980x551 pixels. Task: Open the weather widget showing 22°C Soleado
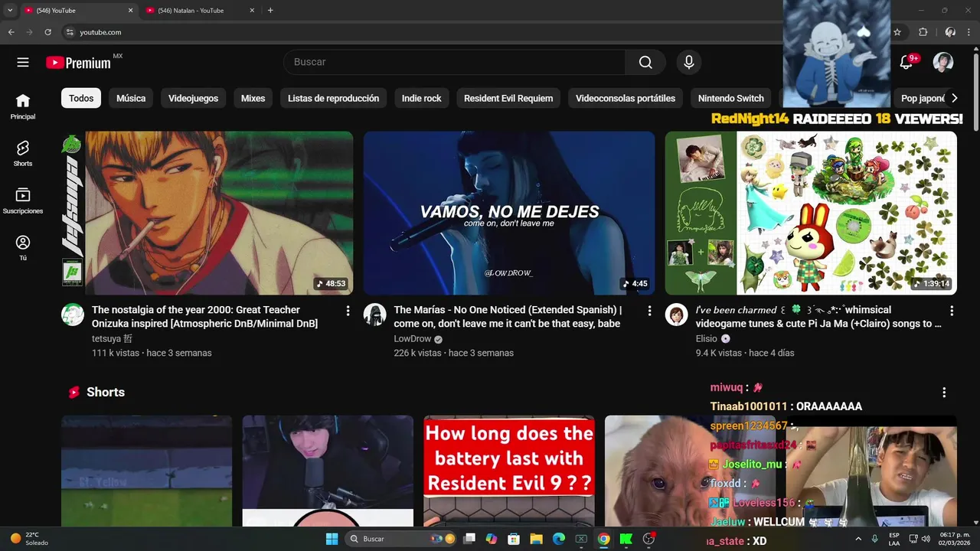(29, 539)
